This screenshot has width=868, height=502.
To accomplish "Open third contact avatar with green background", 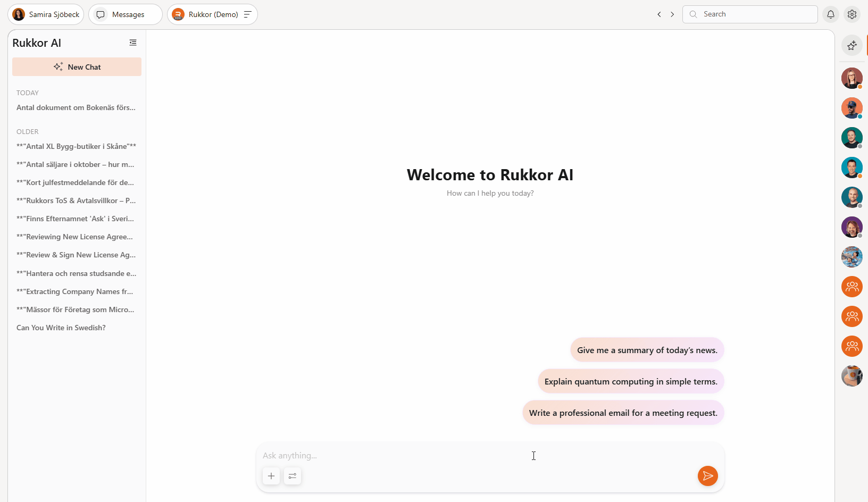I will click(x=852, y=138).
